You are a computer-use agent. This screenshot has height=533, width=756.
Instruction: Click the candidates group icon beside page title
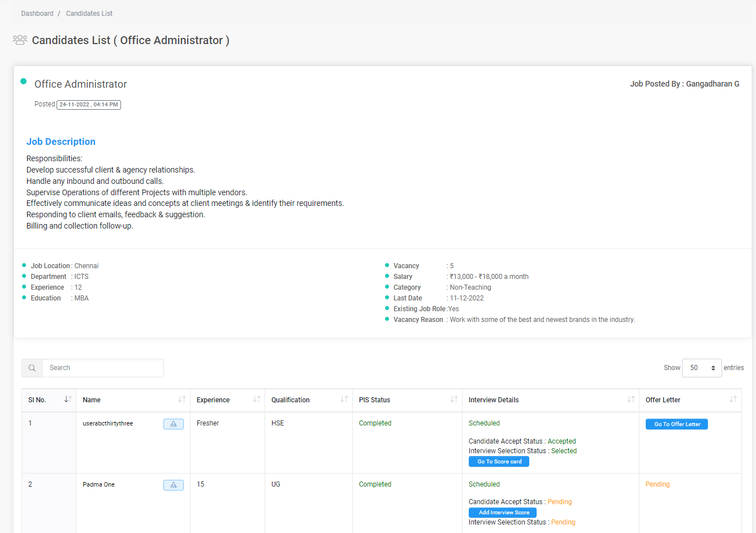(20, 40)
